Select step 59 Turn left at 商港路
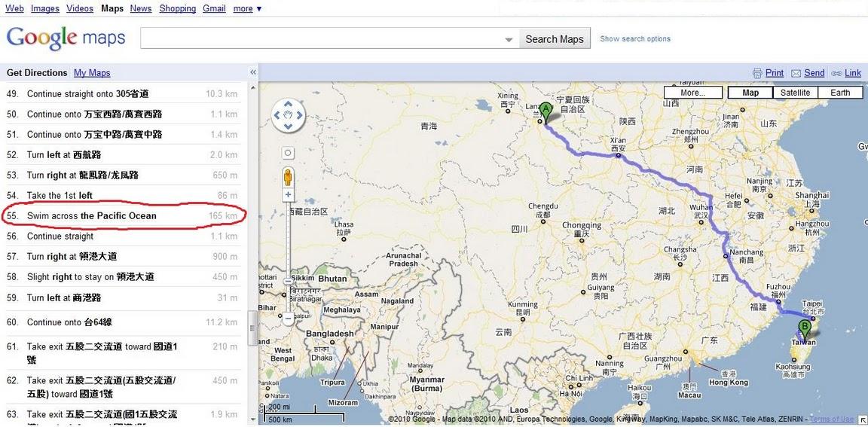The height and width of the screenshot is (427, 868). click(122, 297)
